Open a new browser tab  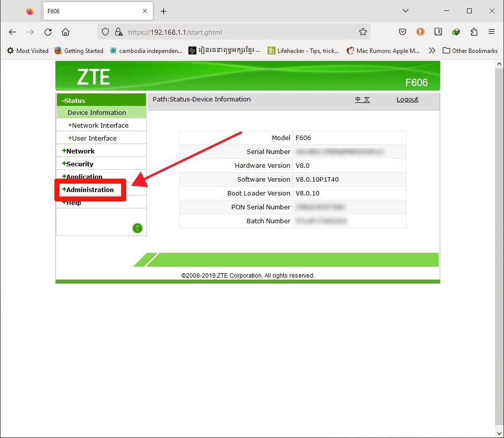pos(163,11)
